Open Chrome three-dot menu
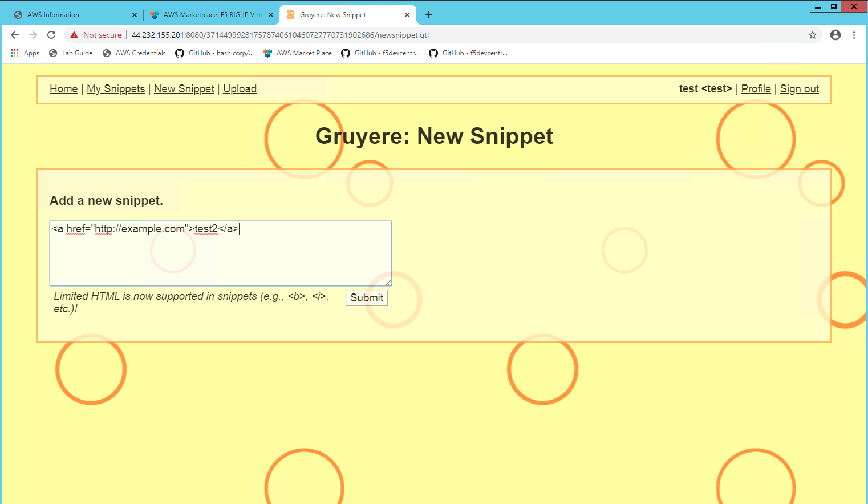Screen dimensions: 868x504 click(x=854, y=35)
